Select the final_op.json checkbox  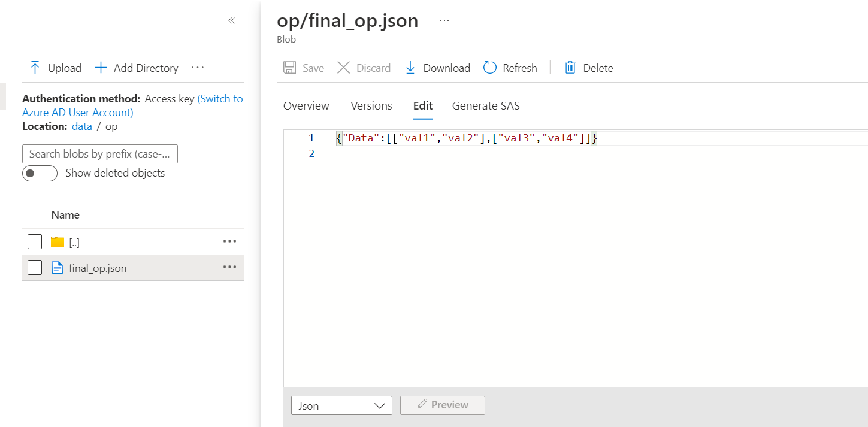coord(35,268)
